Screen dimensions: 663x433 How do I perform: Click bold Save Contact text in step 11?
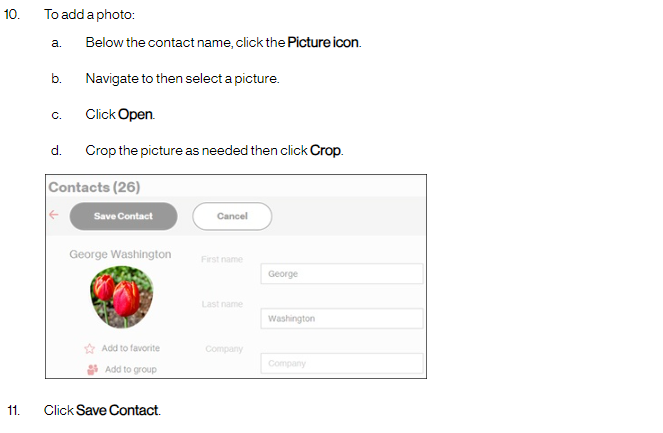pos(117,410)
